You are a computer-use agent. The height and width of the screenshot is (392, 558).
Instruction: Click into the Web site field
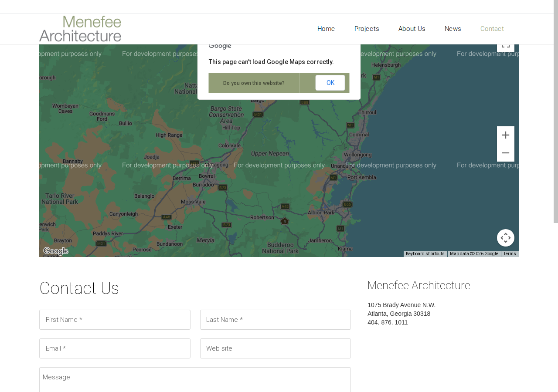pos(276,348)
